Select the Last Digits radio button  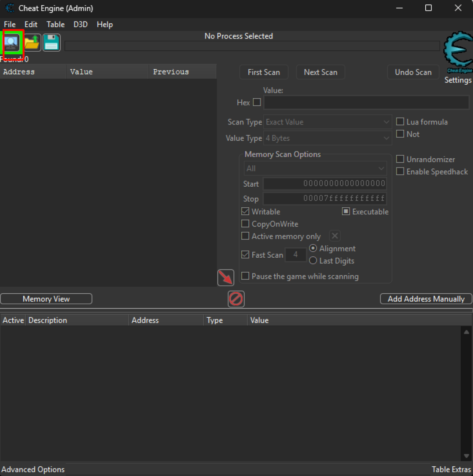(x=313, y=260)
